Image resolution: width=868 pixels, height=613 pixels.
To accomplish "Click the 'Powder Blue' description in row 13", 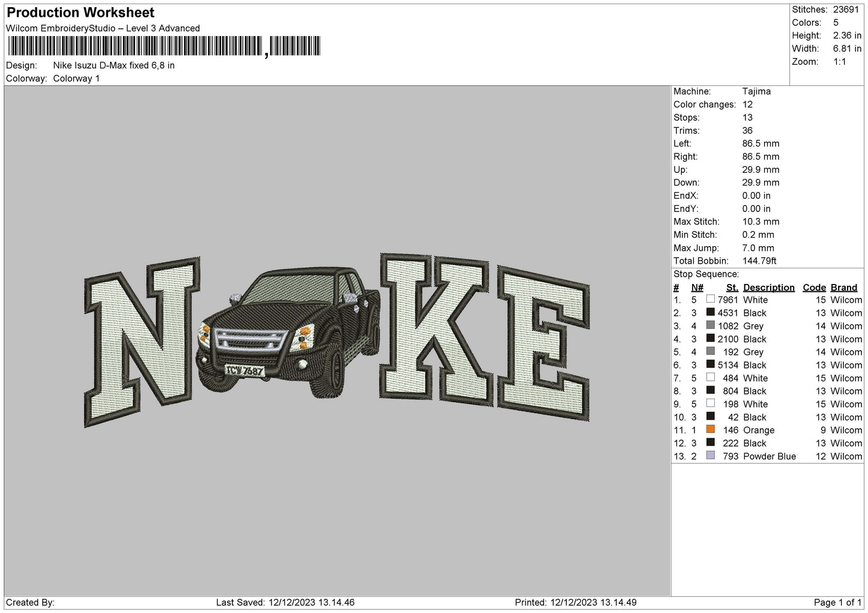I will (769, 456).
